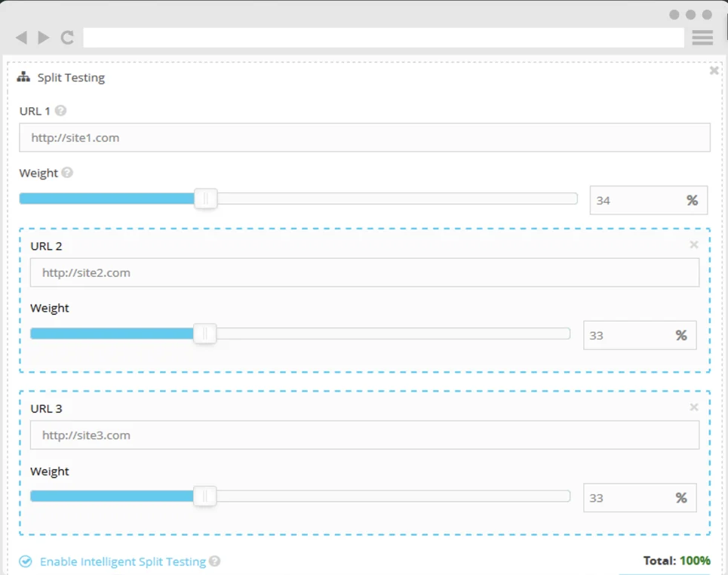
Task: Click the browser address bar
Action: coord(383,38)
